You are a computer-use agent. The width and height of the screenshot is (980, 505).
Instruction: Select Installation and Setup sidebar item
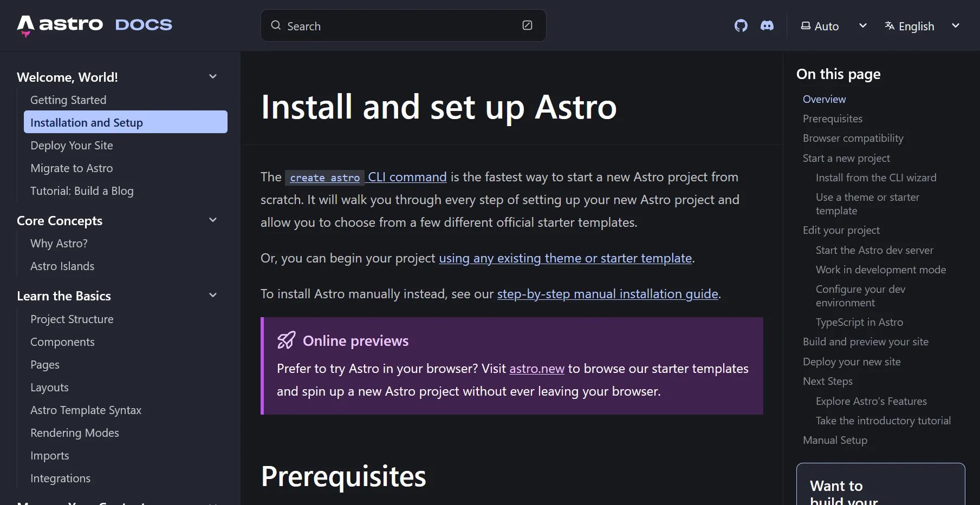click(x=126, y=122)
